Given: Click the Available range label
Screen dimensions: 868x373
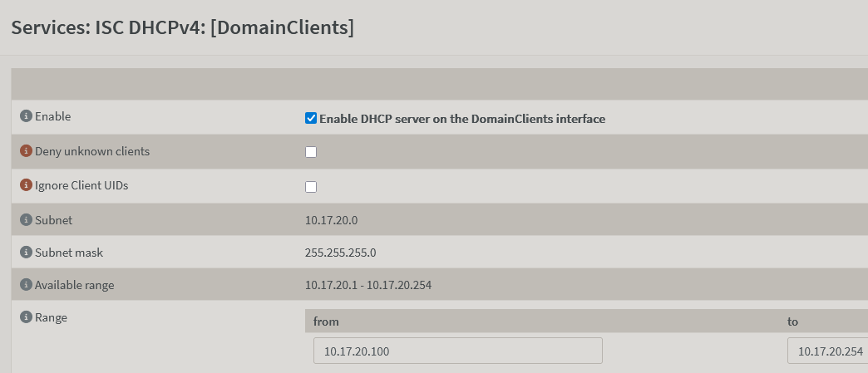Looking at the screenshot, I should pyautogui.click(x=74, y=285).
